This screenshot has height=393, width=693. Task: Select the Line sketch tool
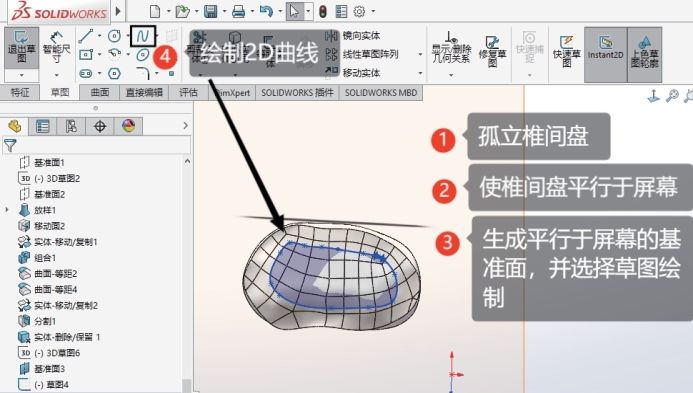[x=85, y=36]
